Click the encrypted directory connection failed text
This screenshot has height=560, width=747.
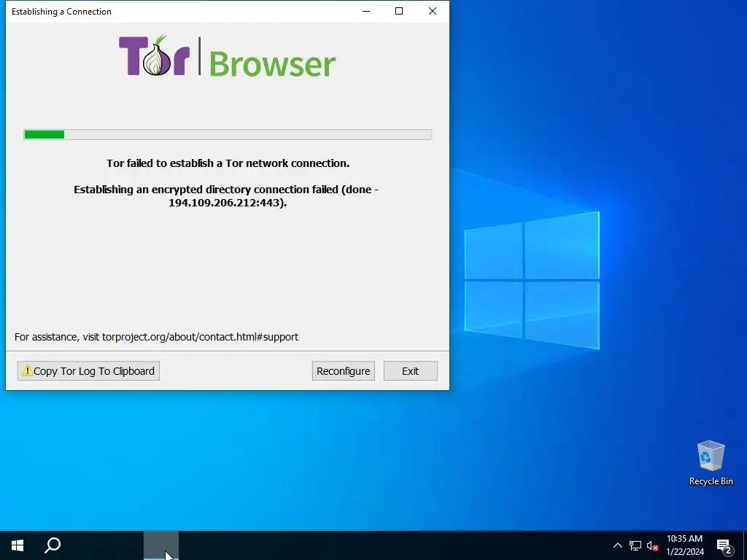click(226, 196)
